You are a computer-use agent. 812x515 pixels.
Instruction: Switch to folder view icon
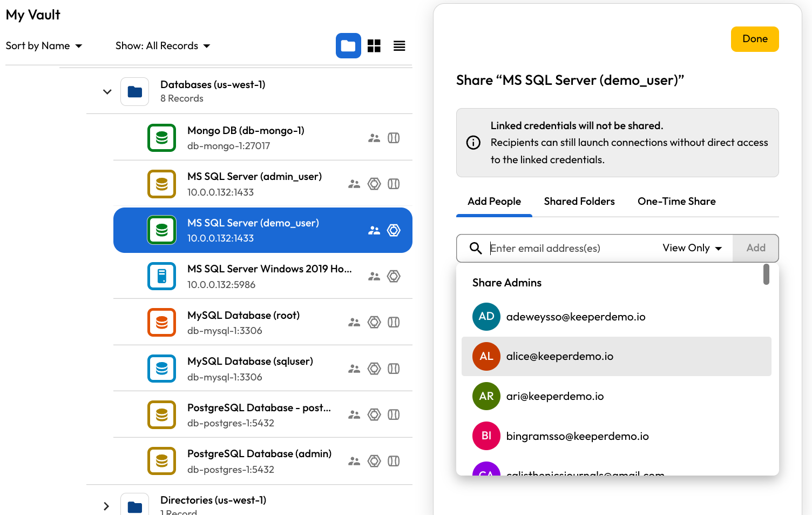pyautogui.click(x=348, y=46)
